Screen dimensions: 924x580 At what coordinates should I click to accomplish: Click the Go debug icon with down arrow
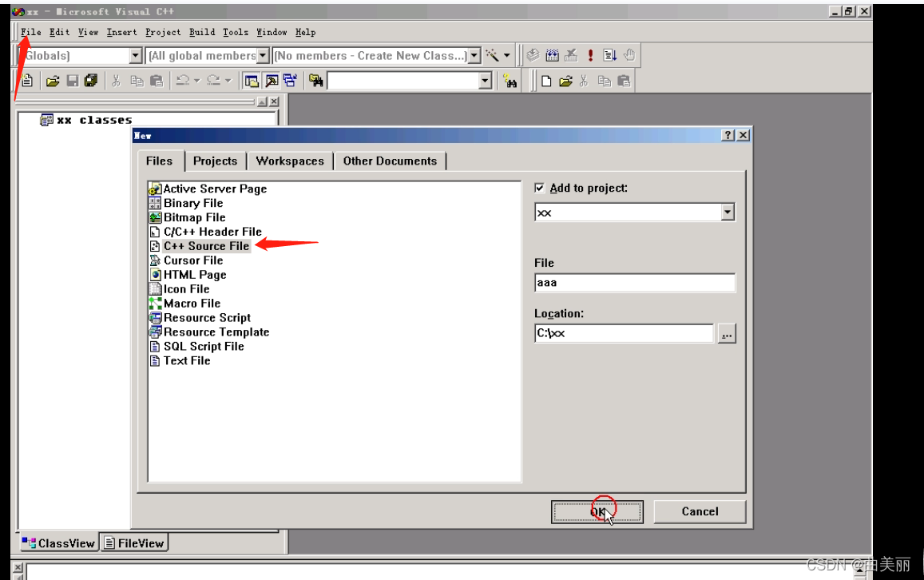(610, 55)
